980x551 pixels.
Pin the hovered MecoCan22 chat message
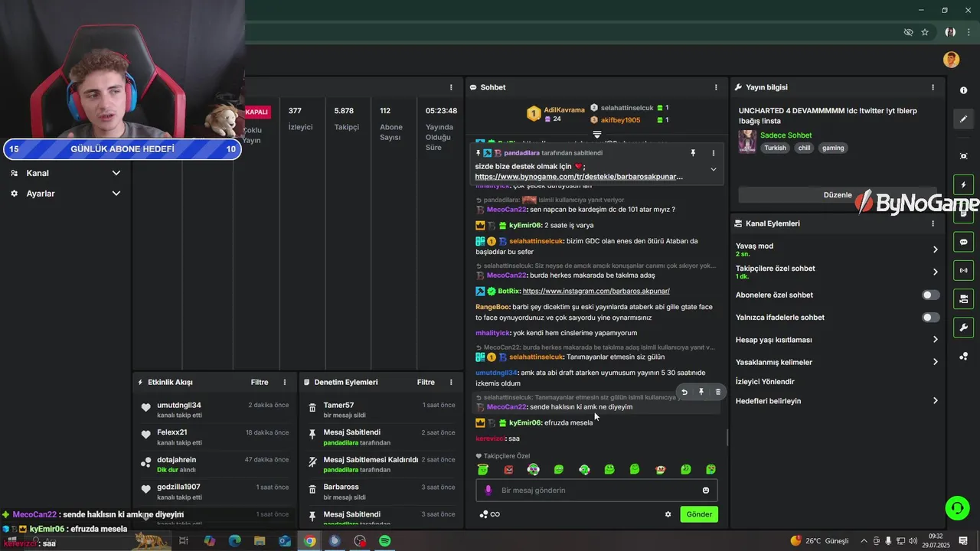pos(701,392)
